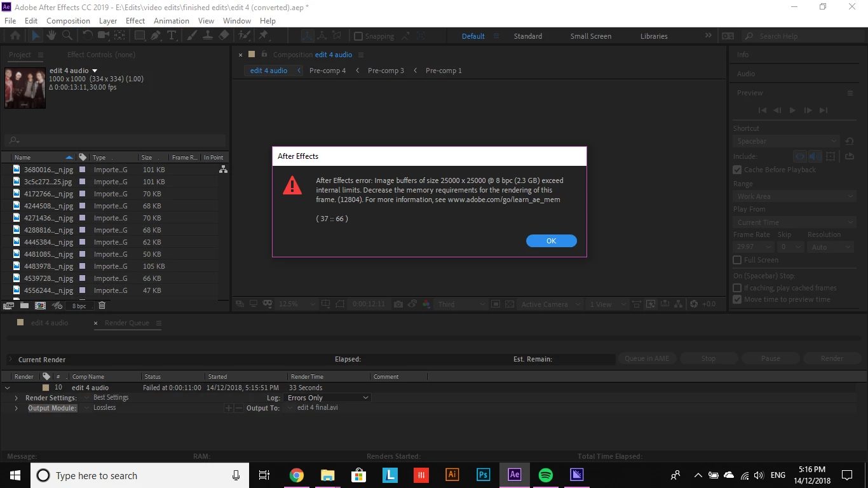The height and width of the screenshot is (488, 868).
Task: Open the Log Errors Only dropdown
Action: click(x=328, y=398)
